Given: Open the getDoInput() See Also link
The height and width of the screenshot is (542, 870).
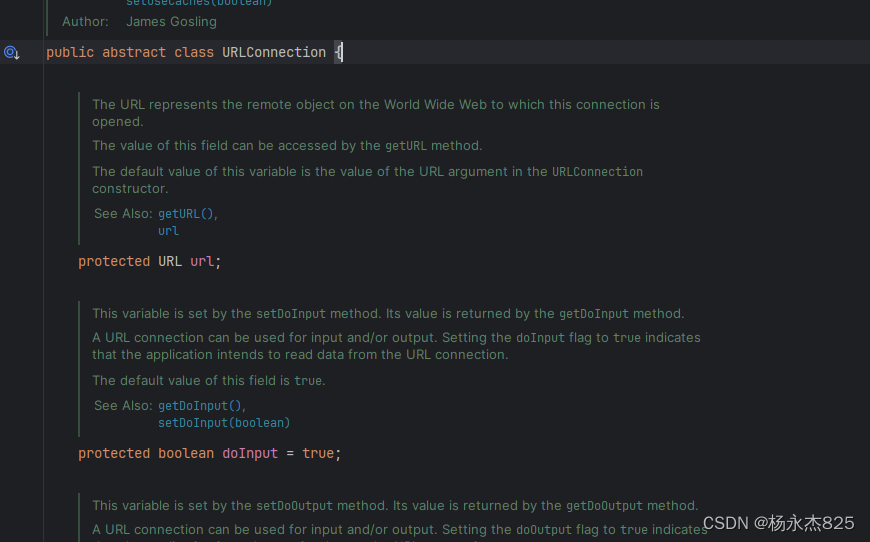Looking at the screenshot, I should coord(200,406).
